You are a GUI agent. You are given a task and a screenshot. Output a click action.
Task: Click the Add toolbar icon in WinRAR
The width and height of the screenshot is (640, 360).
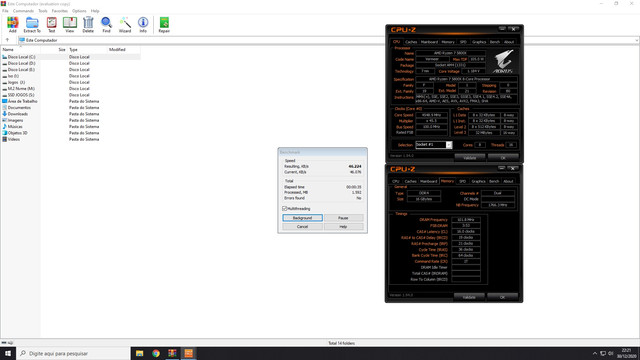click(13, 23)
